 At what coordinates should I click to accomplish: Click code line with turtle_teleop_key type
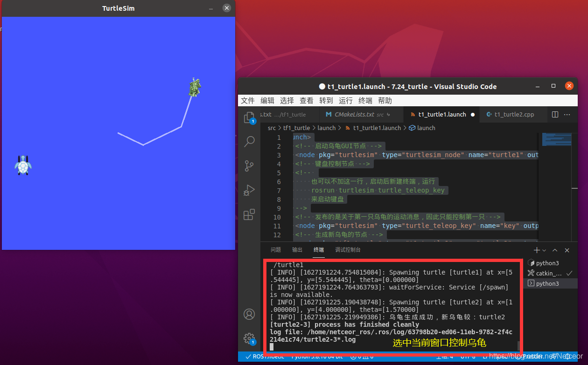[416, 226]
